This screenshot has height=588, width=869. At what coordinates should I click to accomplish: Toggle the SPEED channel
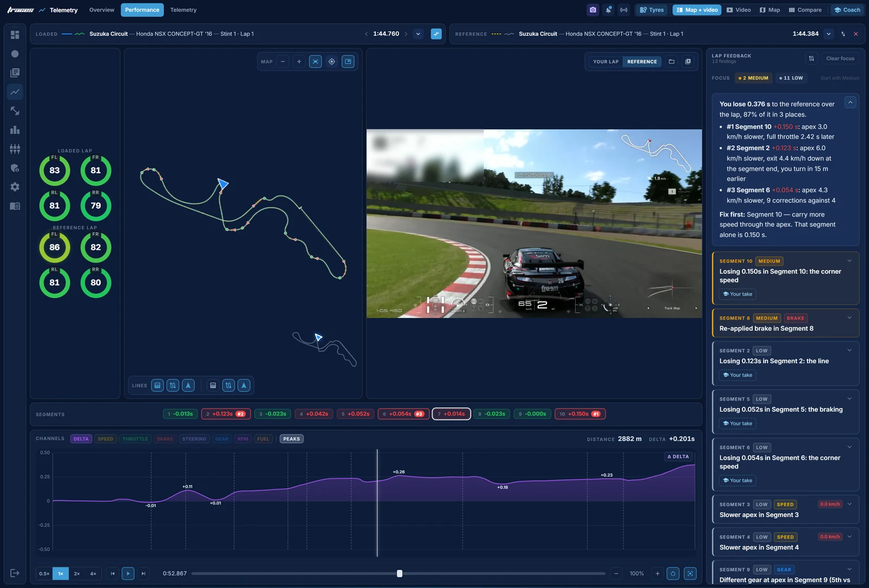pyautogui.click(x=105, y=439)
